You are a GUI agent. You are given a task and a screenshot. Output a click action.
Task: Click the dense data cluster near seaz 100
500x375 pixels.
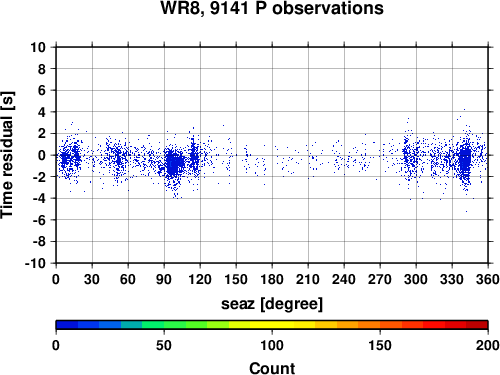(174, 163)
